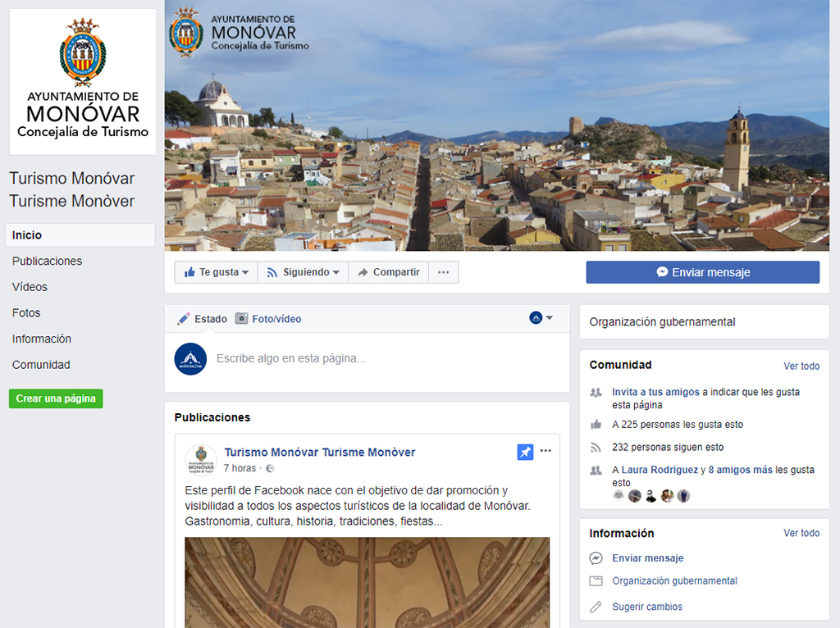The image size is (840, 628).
Task: Select the Vídeos sidebar item
Action: 30,287
